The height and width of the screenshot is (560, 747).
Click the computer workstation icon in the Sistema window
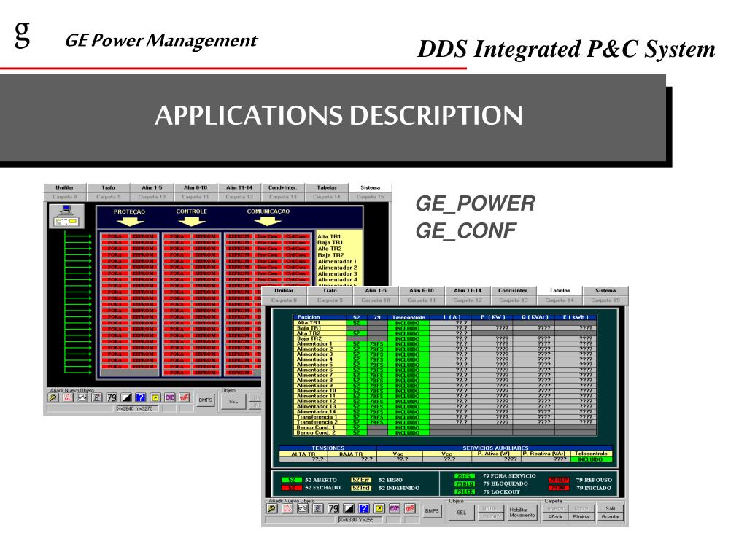click(x=66, y=216)
